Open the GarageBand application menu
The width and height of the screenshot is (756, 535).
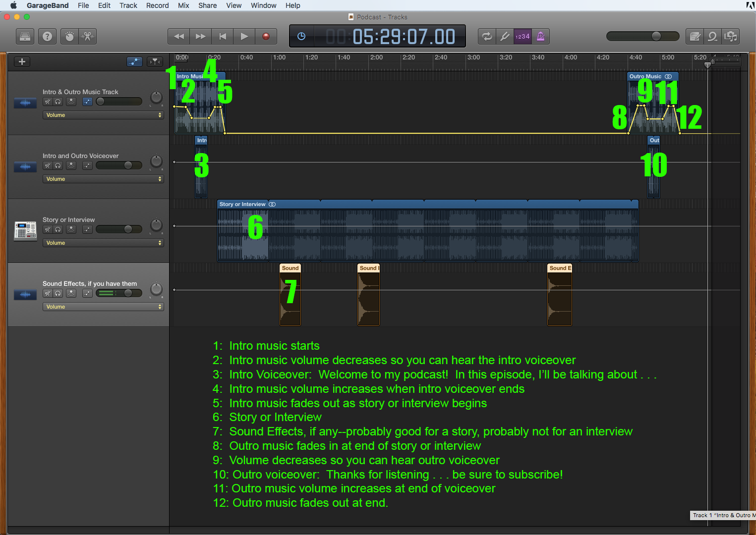48,5
